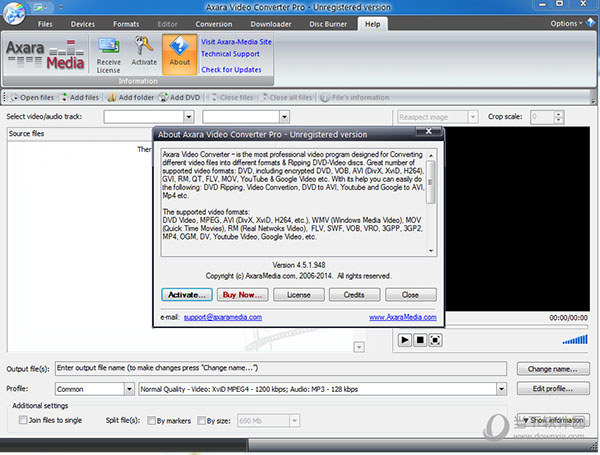Expand first video/audio track dropdown

pos(189,117)
